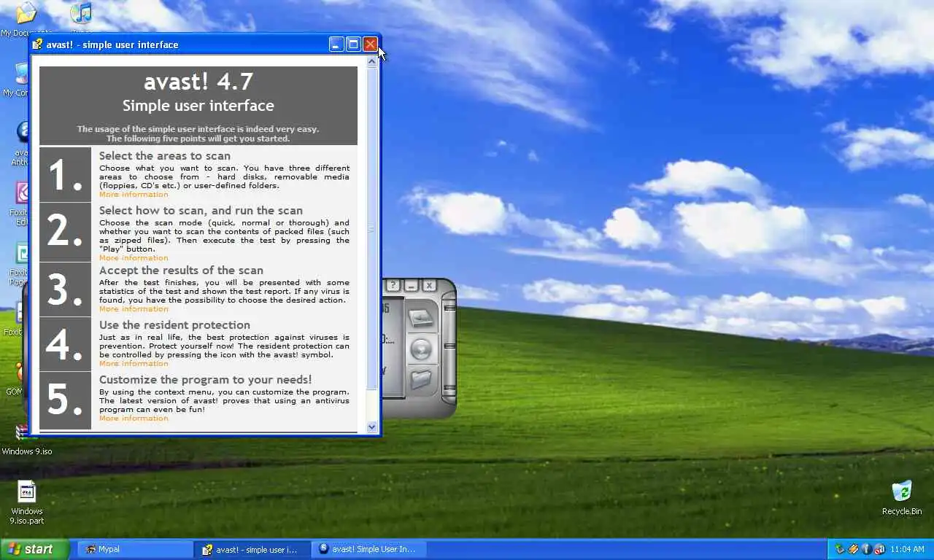Viewport: 934px width, 560px height.
Task: Click the blocked avast 'a' tray icon
Action: (x=879, y=549)
